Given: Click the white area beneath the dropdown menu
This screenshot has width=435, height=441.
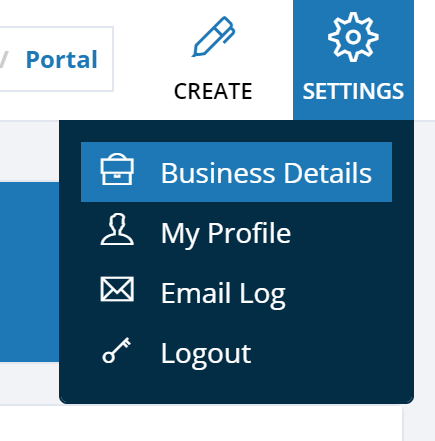Looking at the screenshot, I should pyautogui.click(x=201, y=423).
